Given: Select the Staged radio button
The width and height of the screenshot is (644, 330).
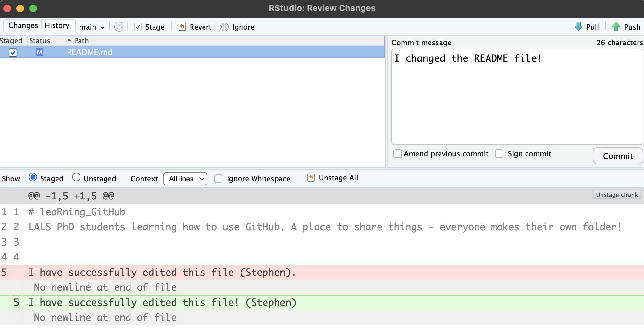Looking at the screenshot, I should [x=33, y=177].
